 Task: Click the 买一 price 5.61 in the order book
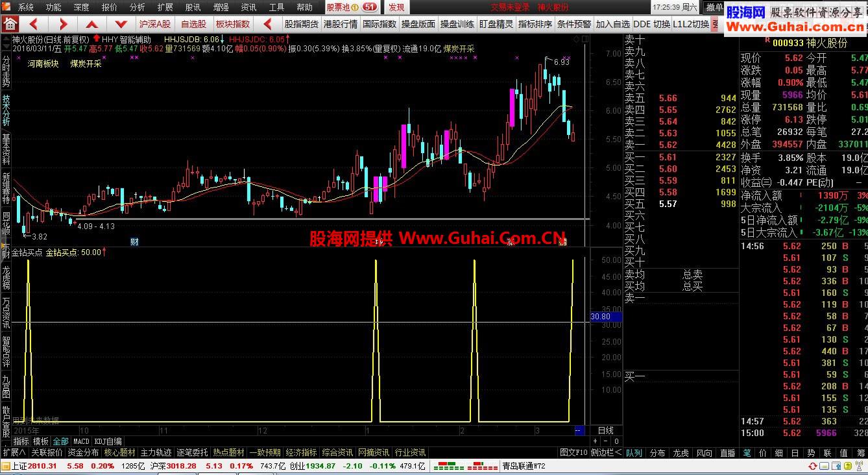668,157
